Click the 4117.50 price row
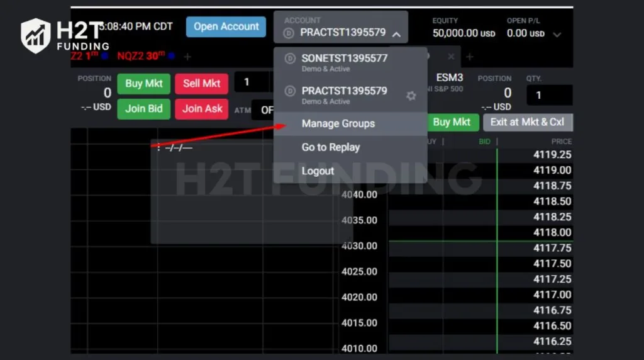Image resolution: width=644 pixels, height=360 pixels. point(480,264)
